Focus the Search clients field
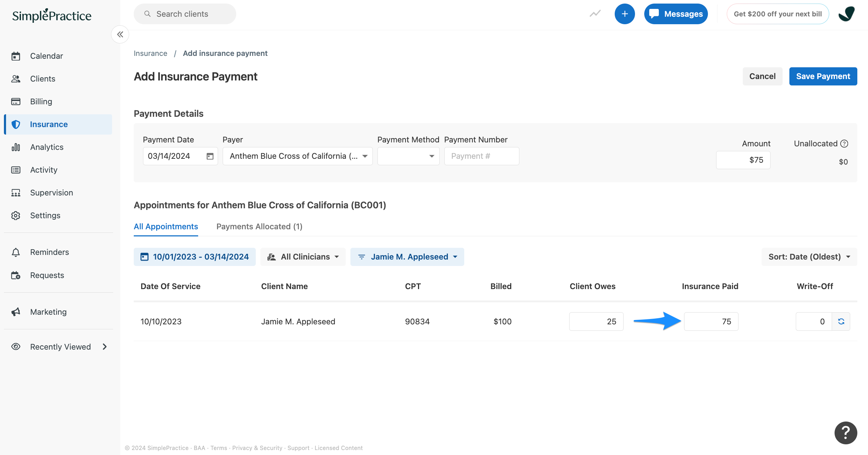 (185, 14)
